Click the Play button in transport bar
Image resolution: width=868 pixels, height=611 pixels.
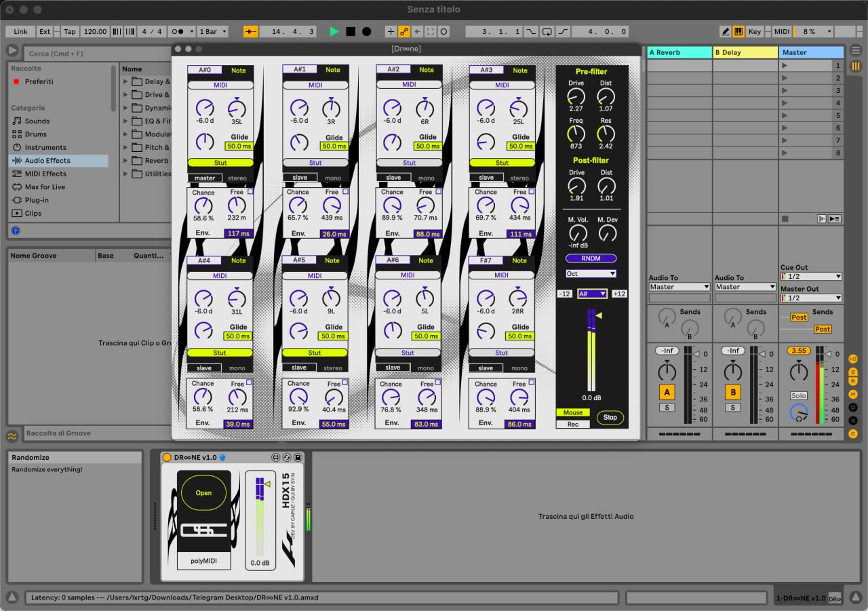(x=334, y=32)
